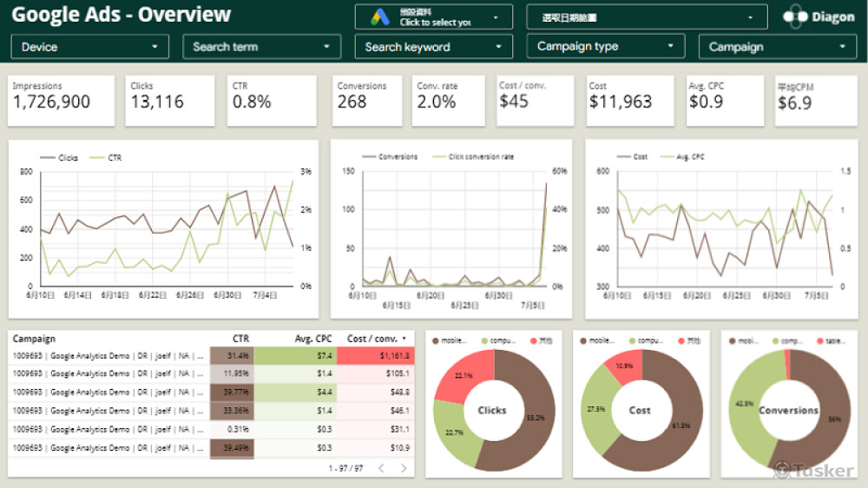Click campaign row with CTR 11.95%
Image resolution: width=868 pixels, height=488 pixels.
tap(211, 374)
